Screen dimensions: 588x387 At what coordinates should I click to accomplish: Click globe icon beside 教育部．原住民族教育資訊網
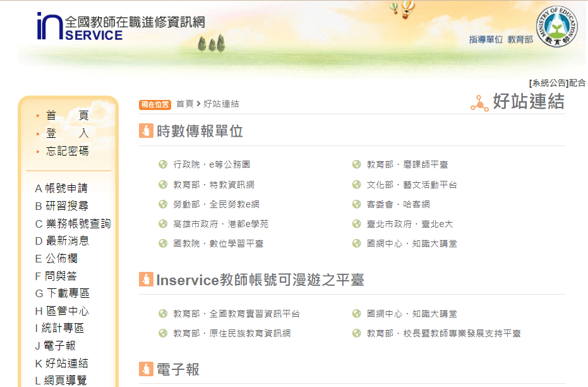tap(163, 333)
